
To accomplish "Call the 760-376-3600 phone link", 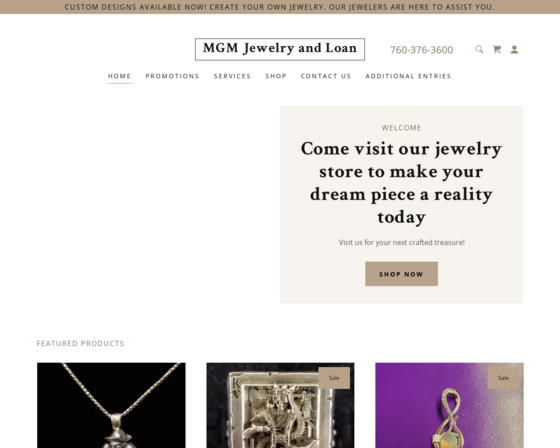I will (x=421, y=50).
